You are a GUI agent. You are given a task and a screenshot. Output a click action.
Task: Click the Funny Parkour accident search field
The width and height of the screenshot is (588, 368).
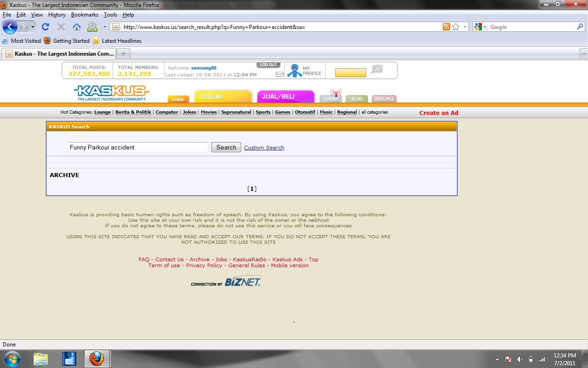coord(138,147)
